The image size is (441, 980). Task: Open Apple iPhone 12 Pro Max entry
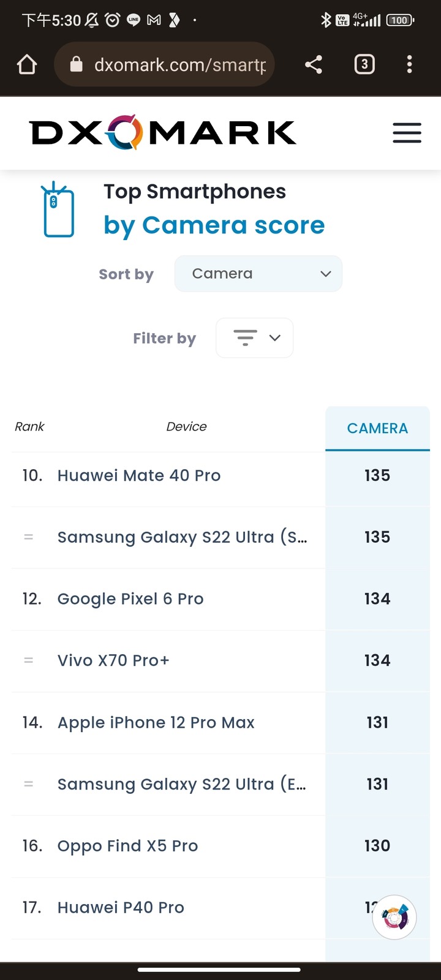(156, 723)
